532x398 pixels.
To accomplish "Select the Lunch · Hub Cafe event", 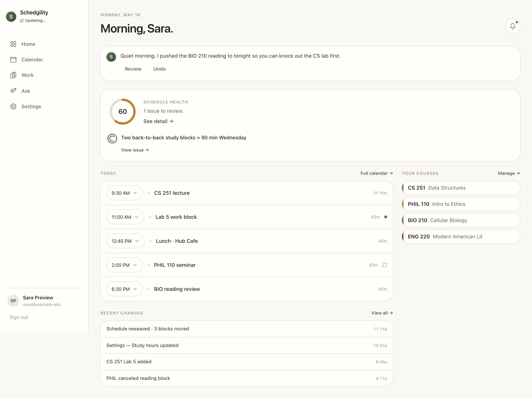I will (x=247, y=241).
